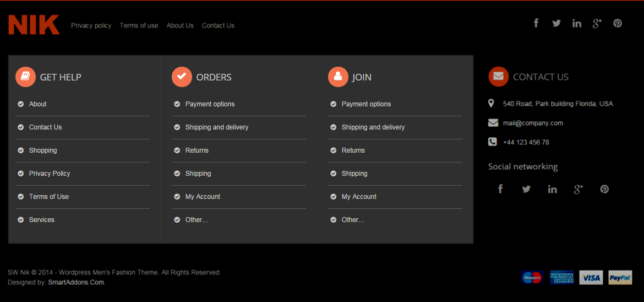Select Terms of use in top menu
644x302 pixels.
[x=139, y=25]
